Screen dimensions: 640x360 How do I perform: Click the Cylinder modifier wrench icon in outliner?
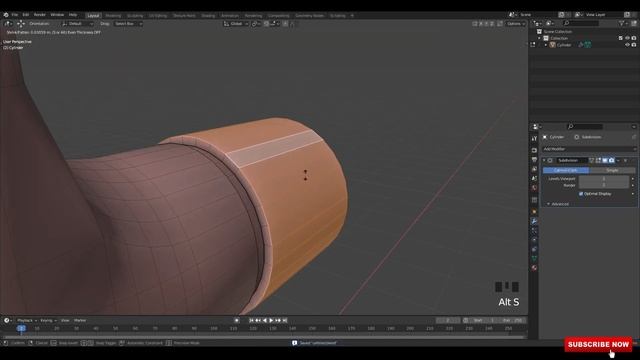tap(581, 45)
